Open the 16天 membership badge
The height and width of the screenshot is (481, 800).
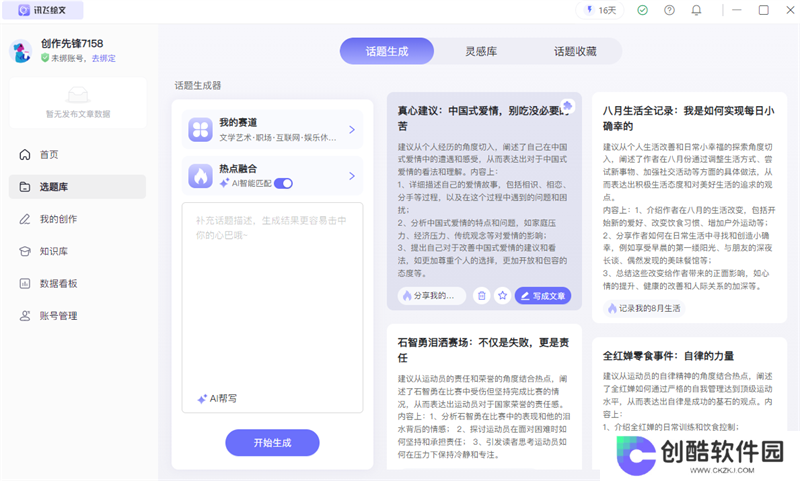pos(600,10)
